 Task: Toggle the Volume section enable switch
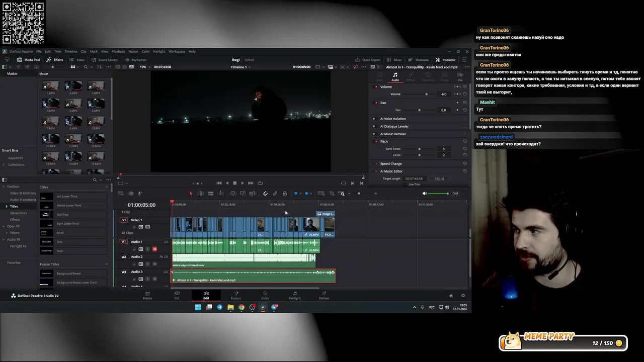click(x=376, y=86)
